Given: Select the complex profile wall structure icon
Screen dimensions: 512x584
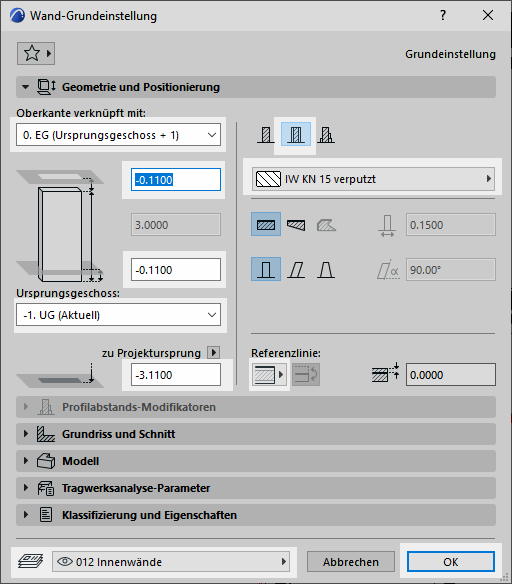Looking at the screenshot, I should click(x=326, y=134).
